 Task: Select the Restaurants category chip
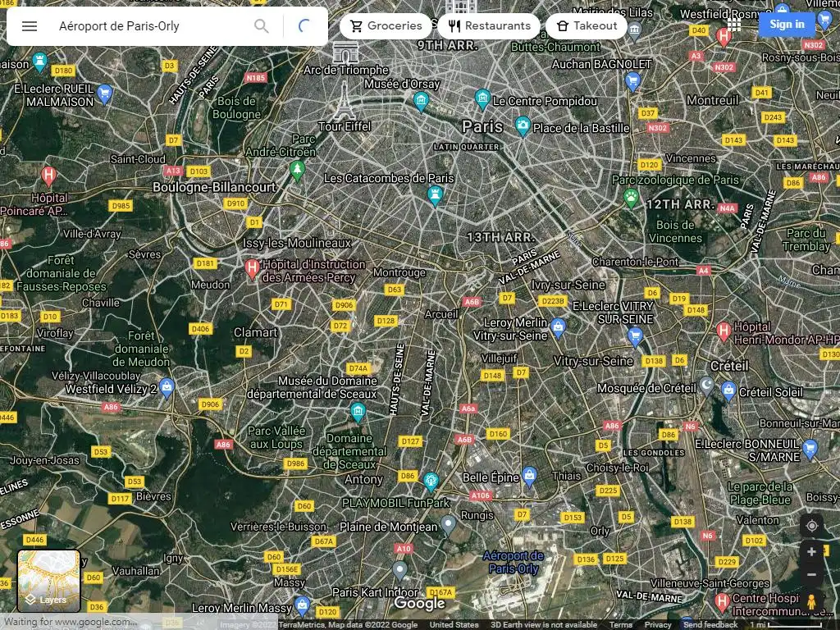pos(489,25)
